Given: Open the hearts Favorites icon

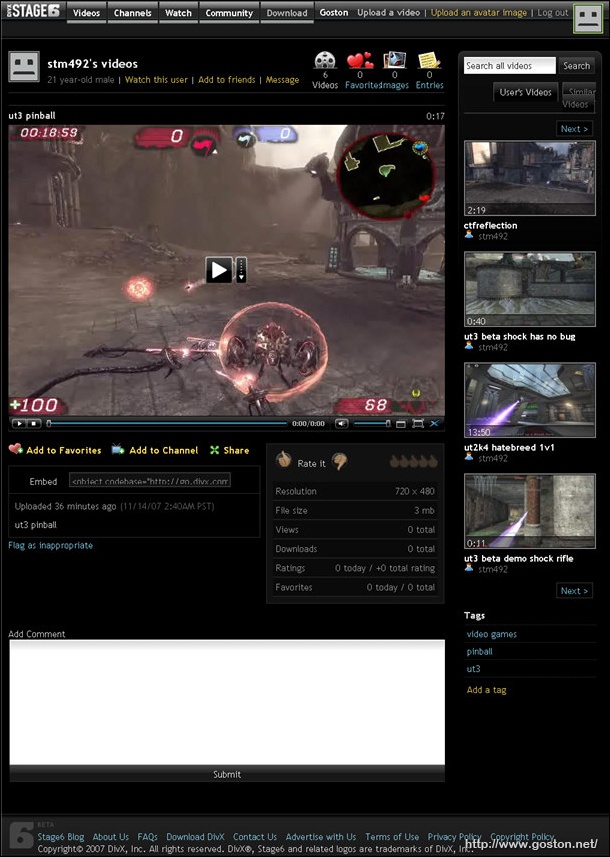Looking at the screenshot, I should click(360, 60).
